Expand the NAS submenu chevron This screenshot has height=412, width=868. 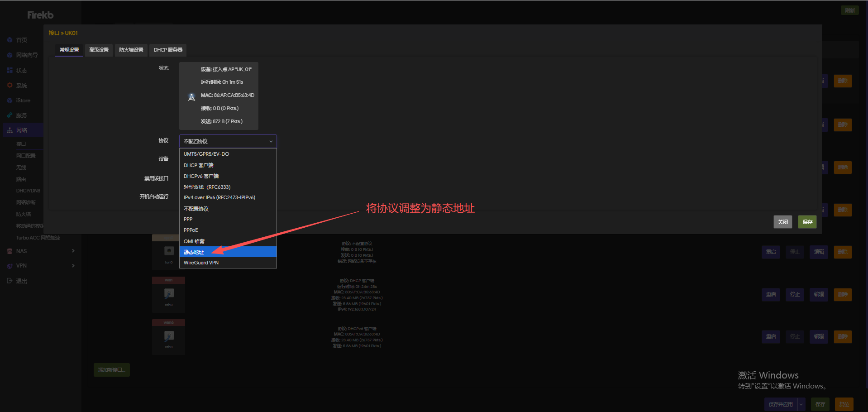click(x=73, y=251)
